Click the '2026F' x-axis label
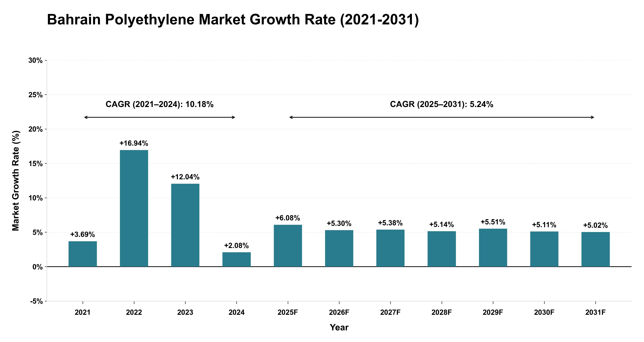The height and width of the screenshot is (342, 644). pyautogui.click(x=339, y=312)
